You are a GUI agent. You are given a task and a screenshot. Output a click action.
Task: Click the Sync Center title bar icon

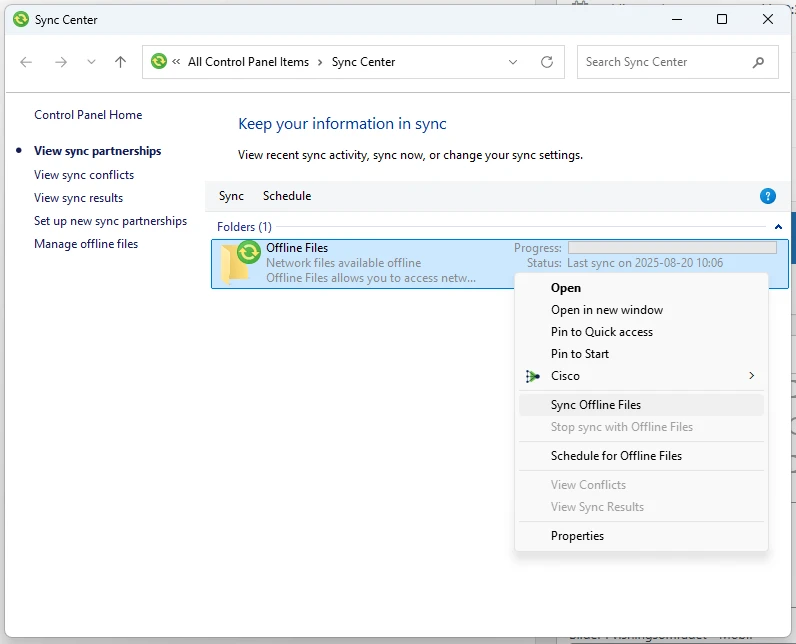click(x=21, y=20)
